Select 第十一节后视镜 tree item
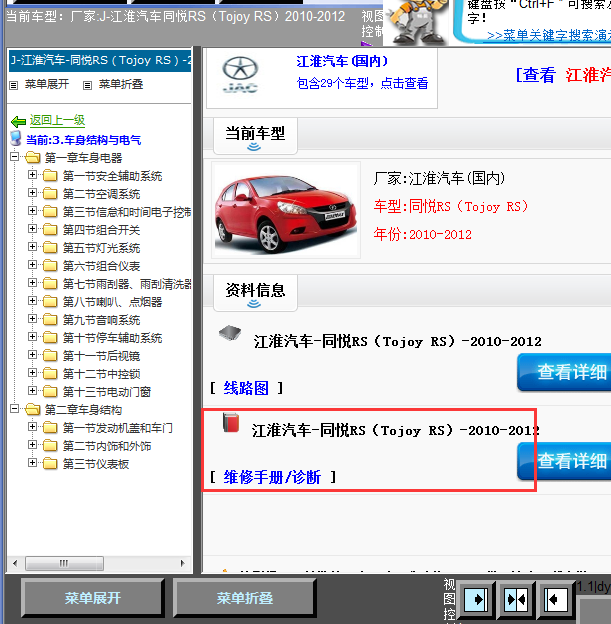The height and width of the screenshot is (624, 611). pyautogui.click(x=102, y=356)
